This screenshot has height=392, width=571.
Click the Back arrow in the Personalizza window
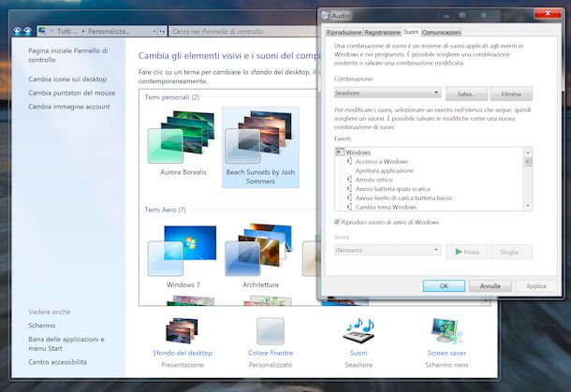[17, 31]
